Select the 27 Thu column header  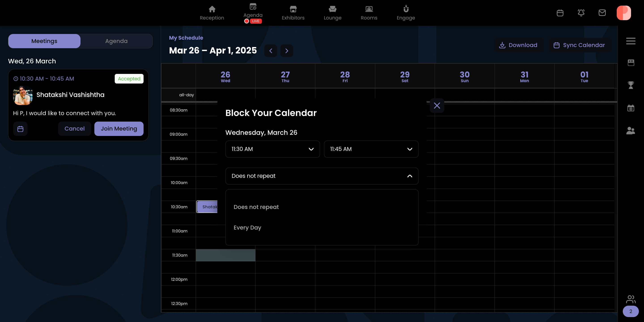click(x=285, y=76)
